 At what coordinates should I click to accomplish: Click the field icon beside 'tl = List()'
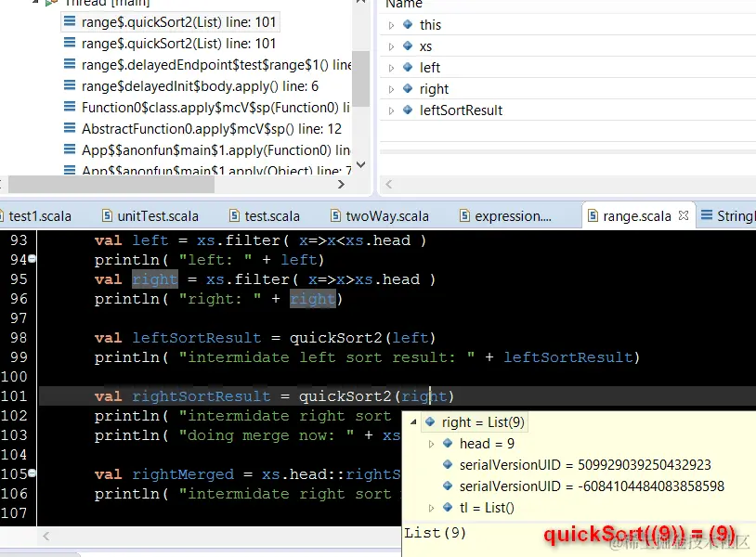point(448,507)
